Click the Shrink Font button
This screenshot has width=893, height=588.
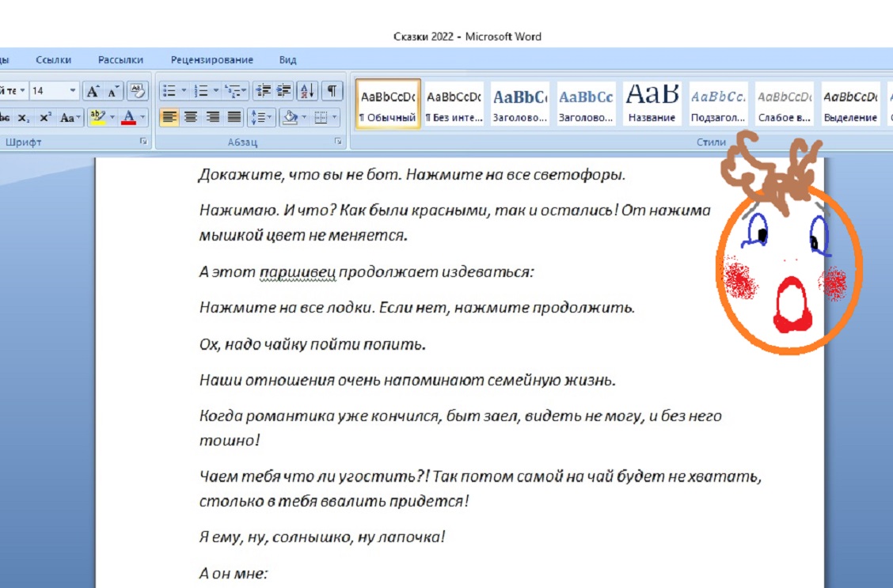click(113, 91)
